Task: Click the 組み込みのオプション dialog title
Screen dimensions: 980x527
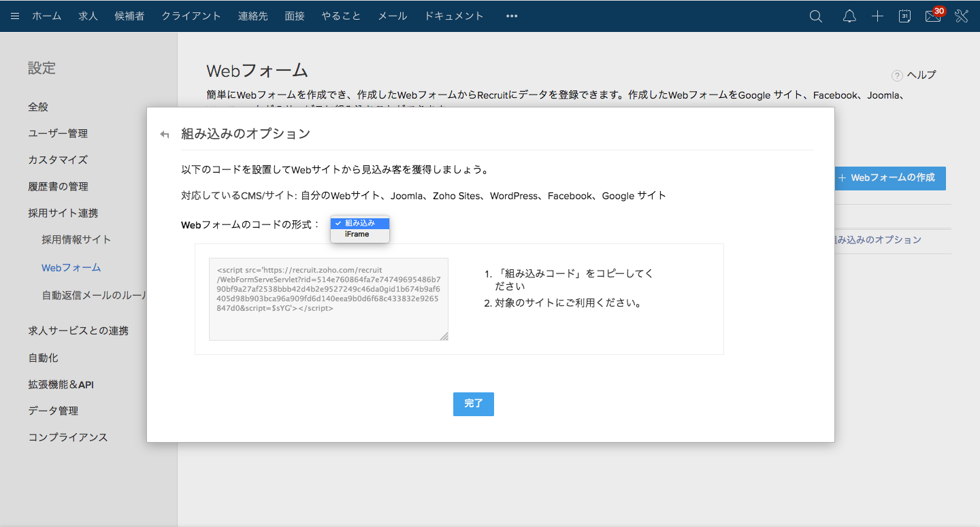Action: coord(246,134)
